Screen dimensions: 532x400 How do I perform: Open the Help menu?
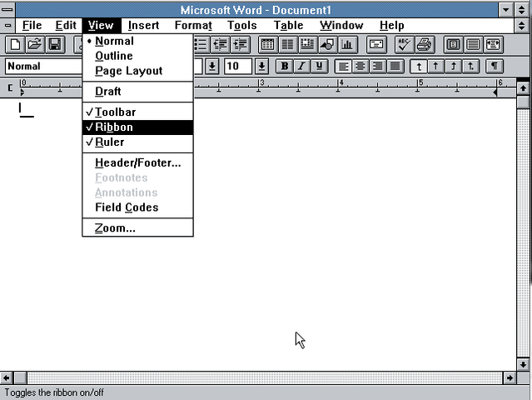pos(391,26)
